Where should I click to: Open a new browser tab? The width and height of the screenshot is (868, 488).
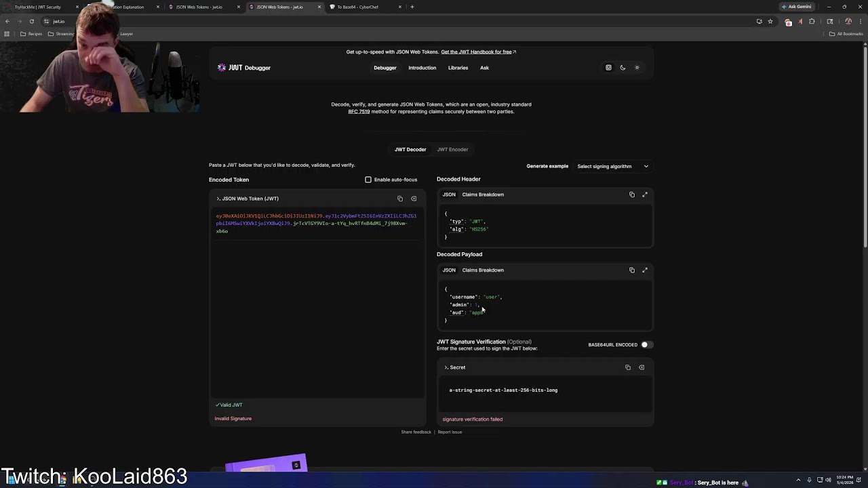pos(412,7)
